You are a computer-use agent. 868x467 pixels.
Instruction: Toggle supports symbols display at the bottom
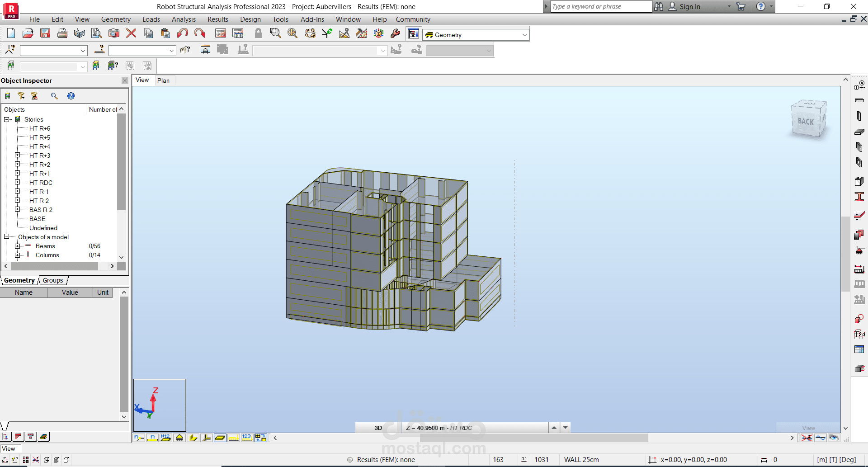click(x=179, y=438)
